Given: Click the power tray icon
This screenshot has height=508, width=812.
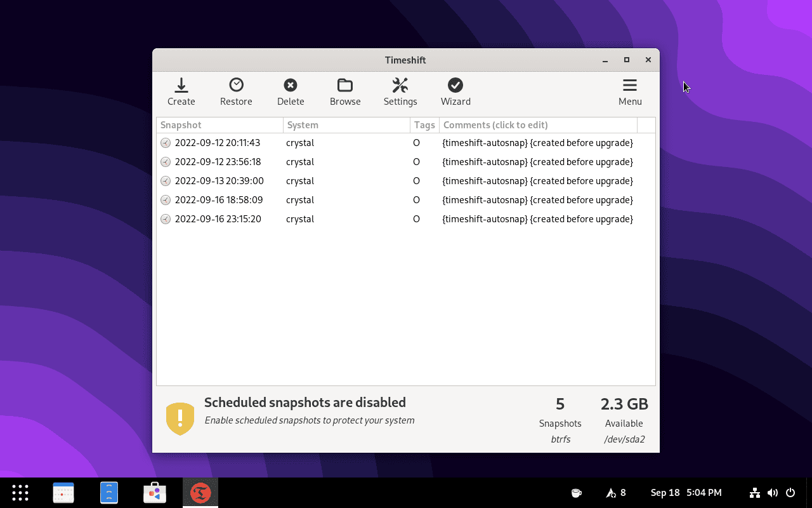Looking at the screenshot, I should [x=790, y=493].
